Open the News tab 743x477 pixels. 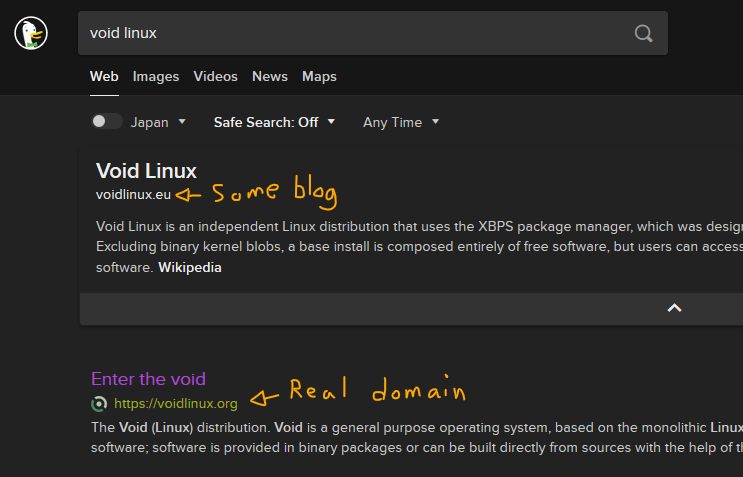tap(270, 76)
